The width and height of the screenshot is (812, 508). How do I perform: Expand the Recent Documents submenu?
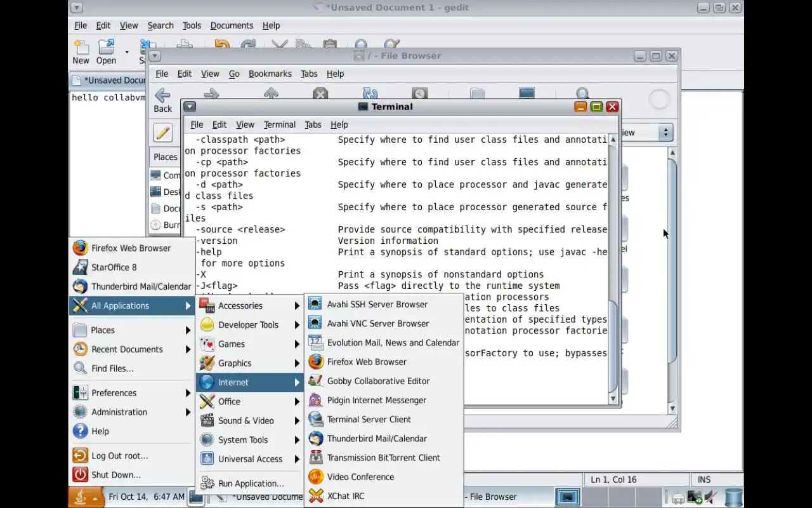[x=131, y=349]
